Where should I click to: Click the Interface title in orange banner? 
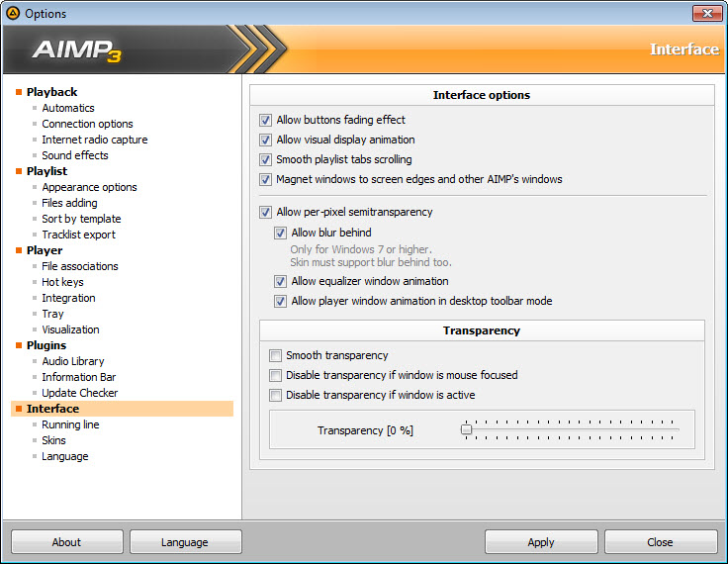tap(684, 49)
